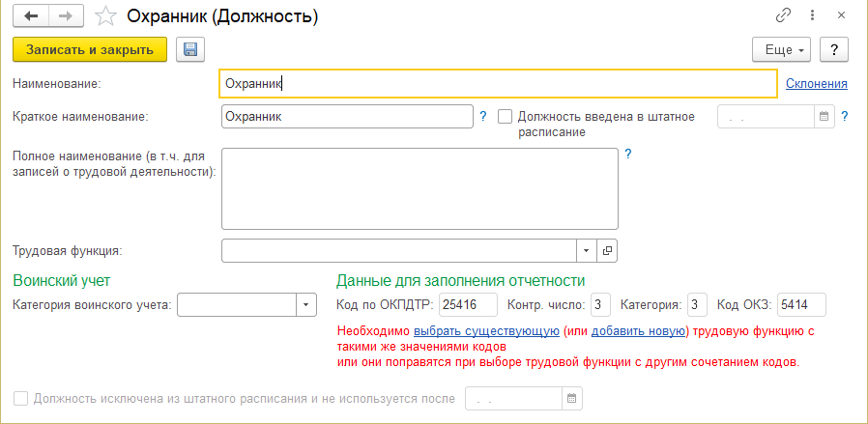Open calendar for staffing entry date
This screenshot has height=424, width=868.
825,117
